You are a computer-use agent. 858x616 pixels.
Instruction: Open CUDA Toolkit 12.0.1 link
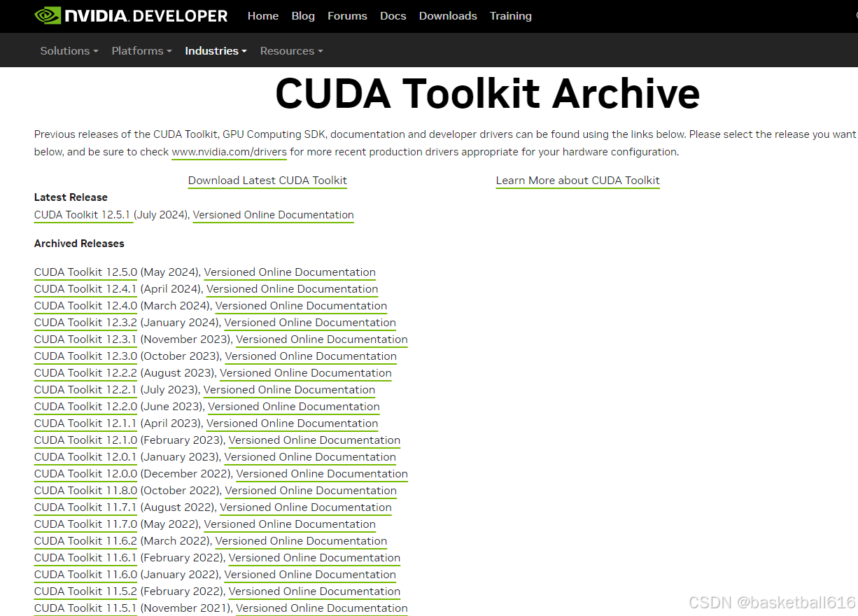point(85,457)
